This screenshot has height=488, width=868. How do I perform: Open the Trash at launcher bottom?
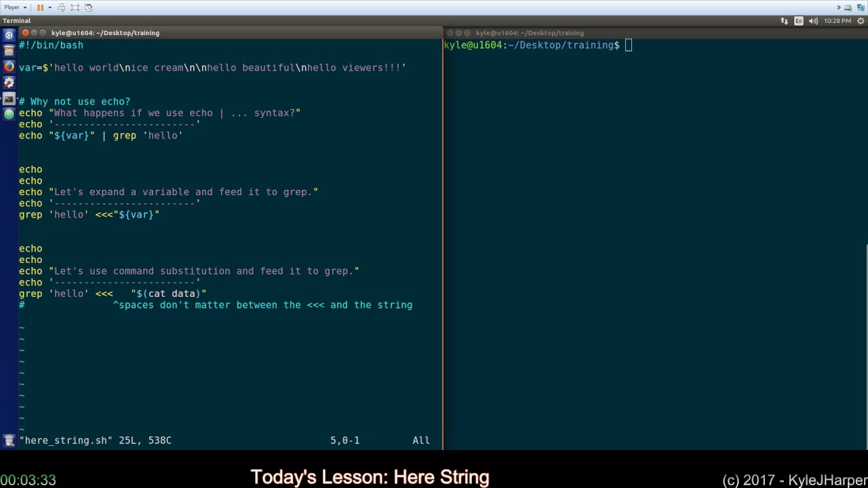9,441
